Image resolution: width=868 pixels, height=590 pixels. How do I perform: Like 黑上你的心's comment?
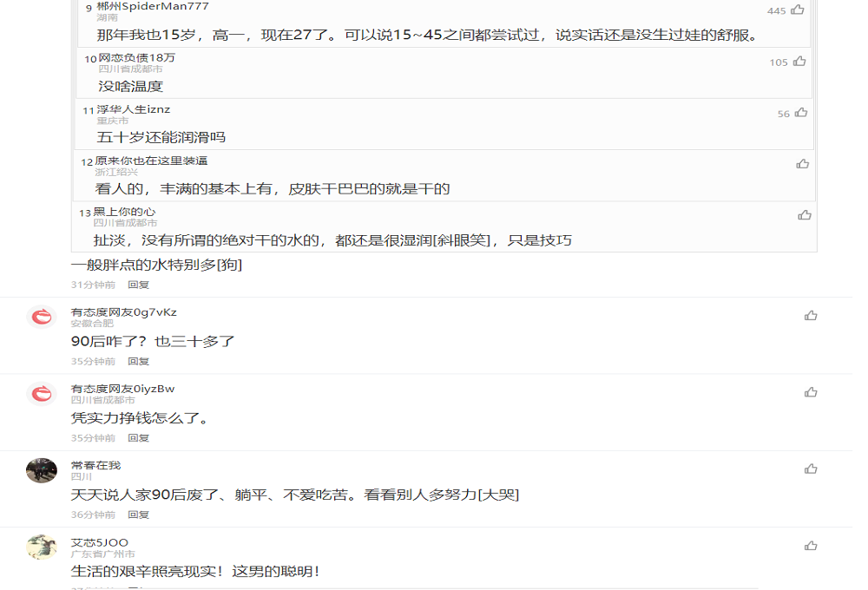(804, 213)
